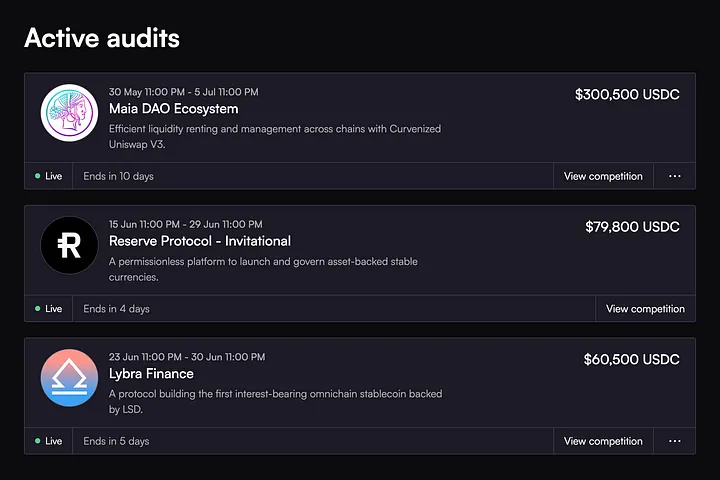Click "Ends in 4 days" on Reserve Protocol
The width and height of the screenshot is (720, 480).
(x=116, y=309)
